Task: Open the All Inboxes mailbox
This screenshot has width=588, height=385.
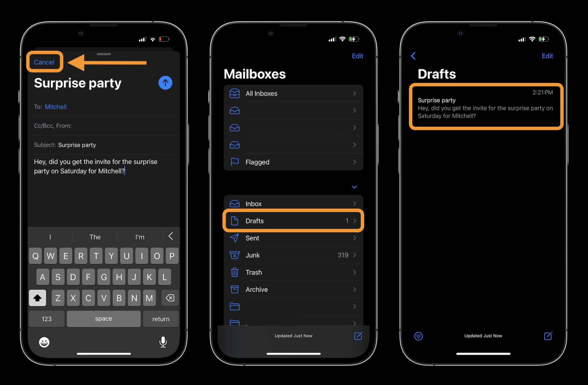Action: pos(294,93)
